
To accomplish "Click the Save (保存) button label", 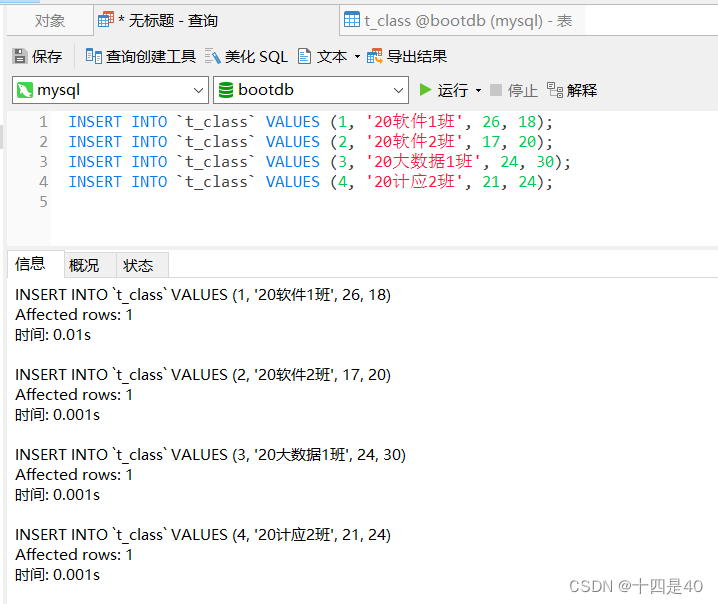I will click(47, 56).
